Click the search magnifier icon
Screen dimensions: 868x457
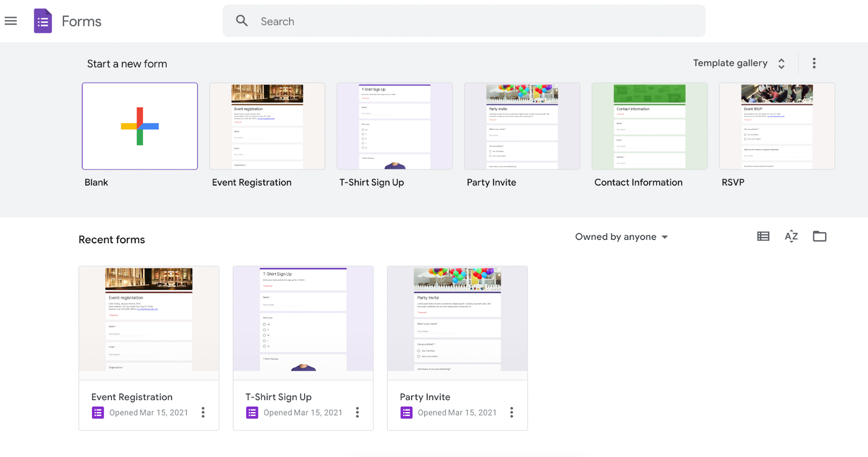tap(242, 21)
